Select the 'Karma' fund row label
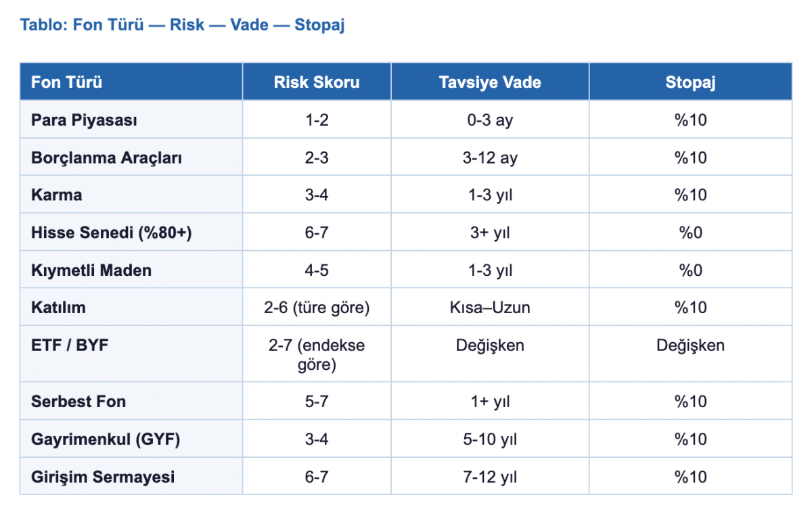812x516 pixels. click(x=56, y=195)
